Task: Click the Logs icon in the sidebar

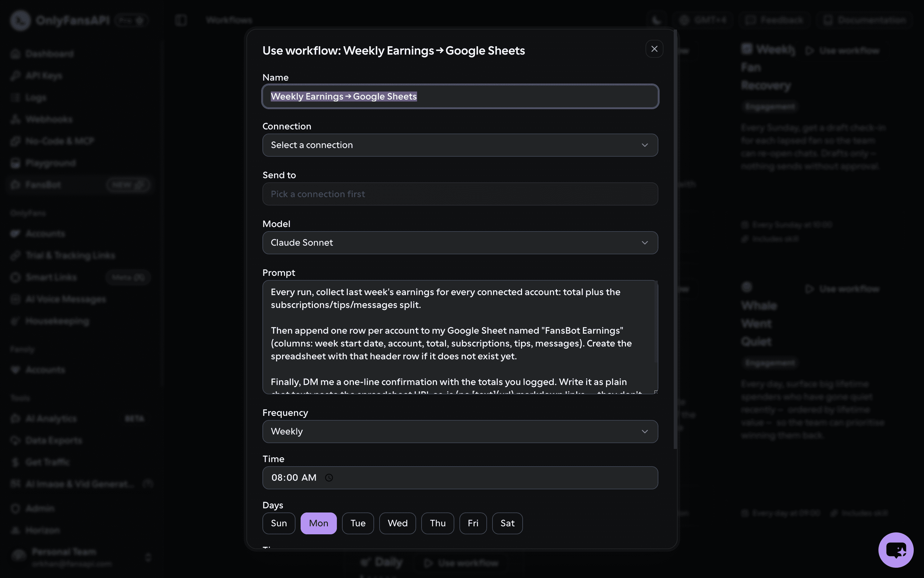Action: coord(15,98)
